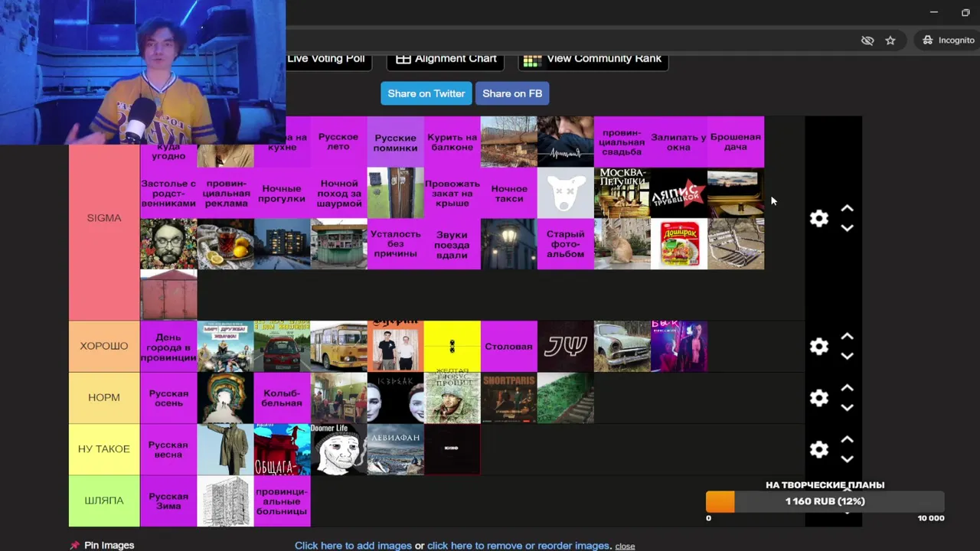Move ХОРОШО row down with arrow
The height and width of the screenshot is (551, 980).
pos(847,356)
